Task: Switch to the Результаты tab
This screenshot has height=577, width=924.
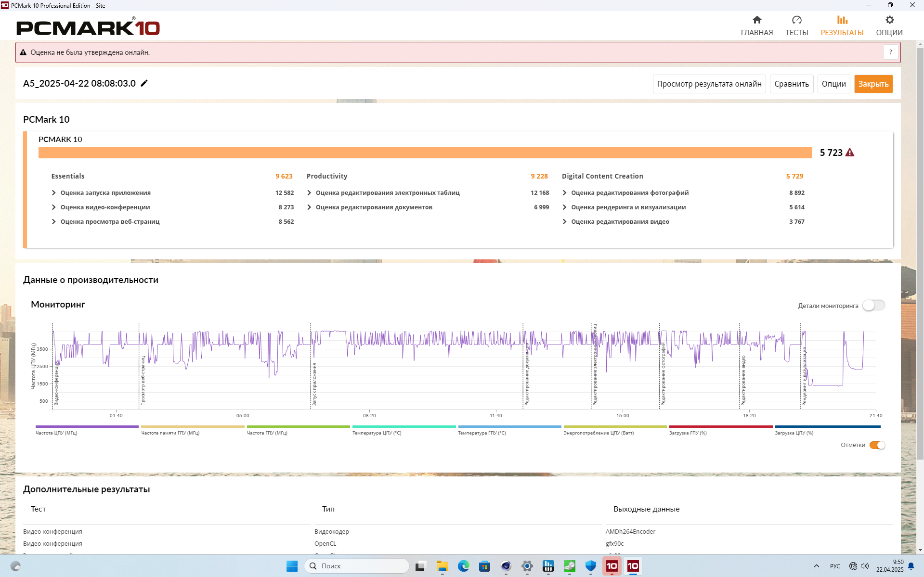Action: coord(842,26)
